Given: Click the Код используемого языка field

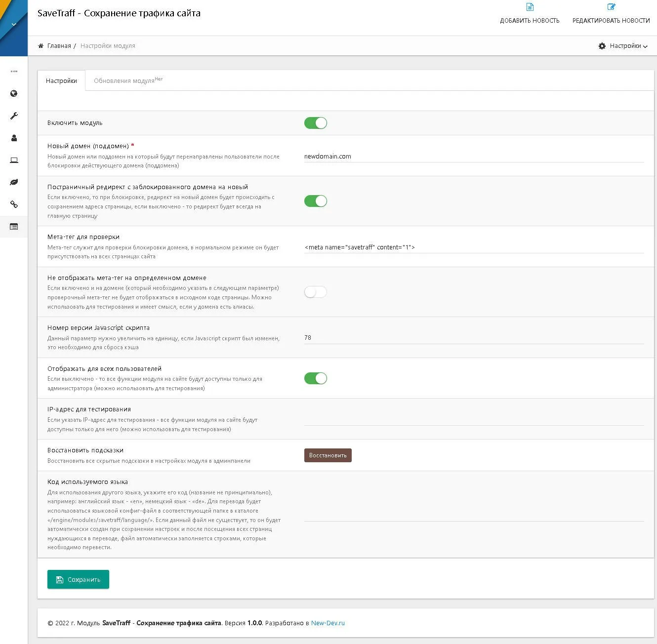Looking at the screenshot, I should click(x=474, y=515).
